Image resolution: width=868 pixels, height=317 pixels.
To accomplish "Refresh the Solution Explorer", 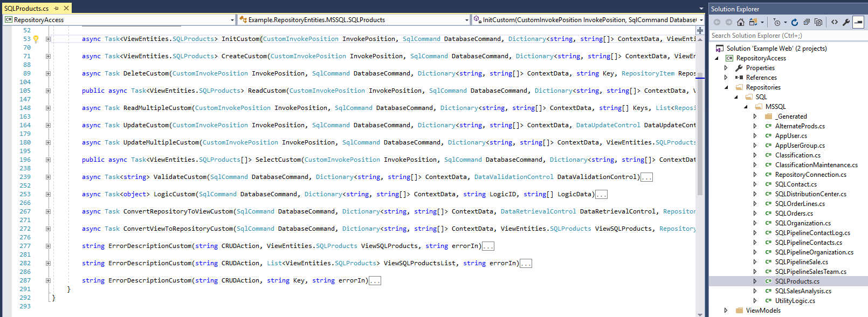I will (795, 22).
